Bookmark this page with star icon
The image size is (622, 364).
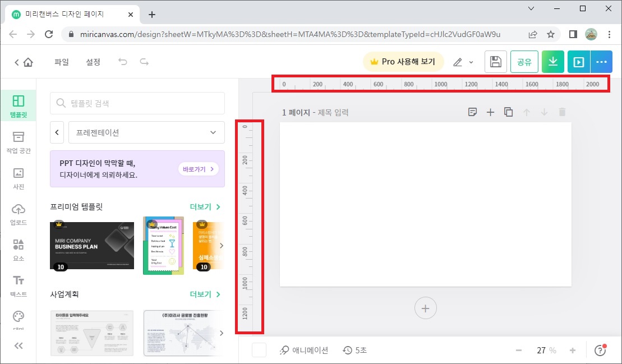pyautogui.click(x=551, y=34)
